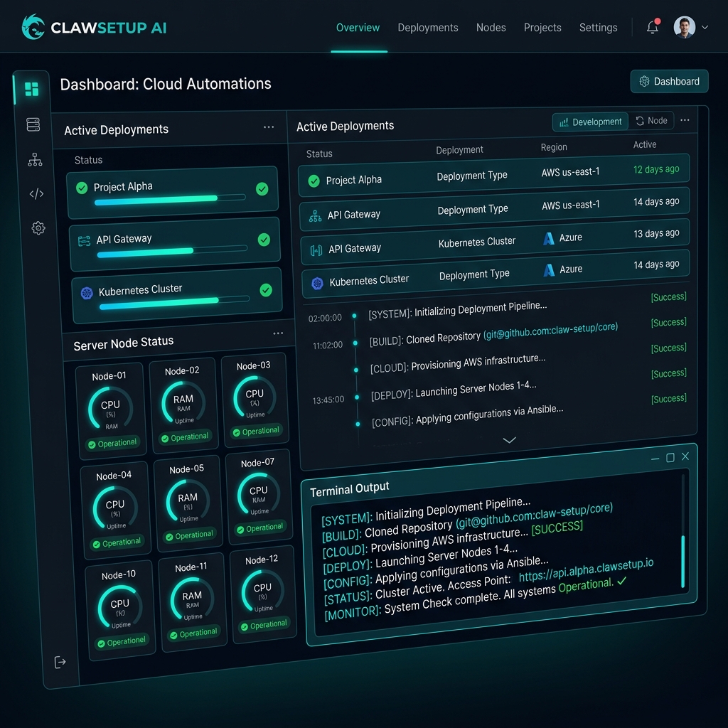Screen dimensions: 728x728
Task: Click the Kubernetes Cluster card icon
Action: 87,293
